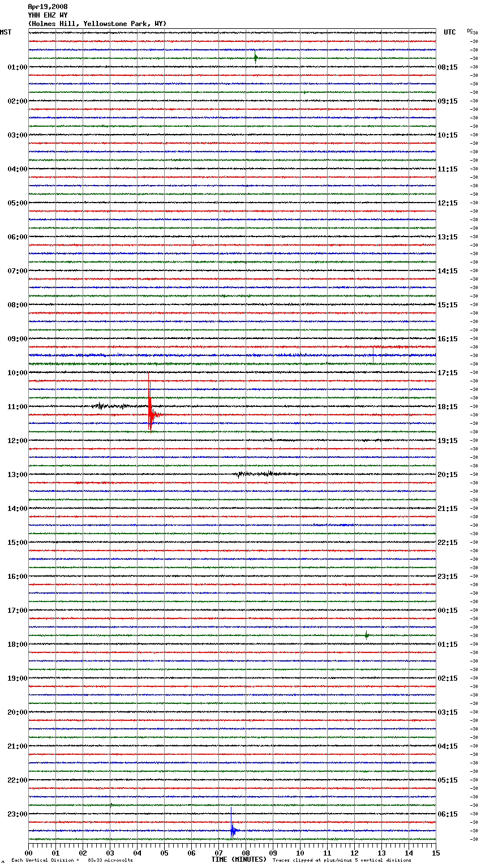Click the 04:15 UTC time label
Image resolution: width=481 pixels, height=868 pixels.
[x=448, y=746]
